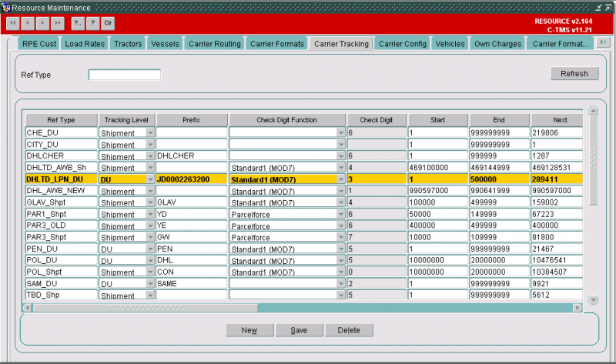Image resolution: width=616 pixels, height=364 pixels.
Task: Click the tab strip scroll arrows icon
Action: tap(603, 42)
